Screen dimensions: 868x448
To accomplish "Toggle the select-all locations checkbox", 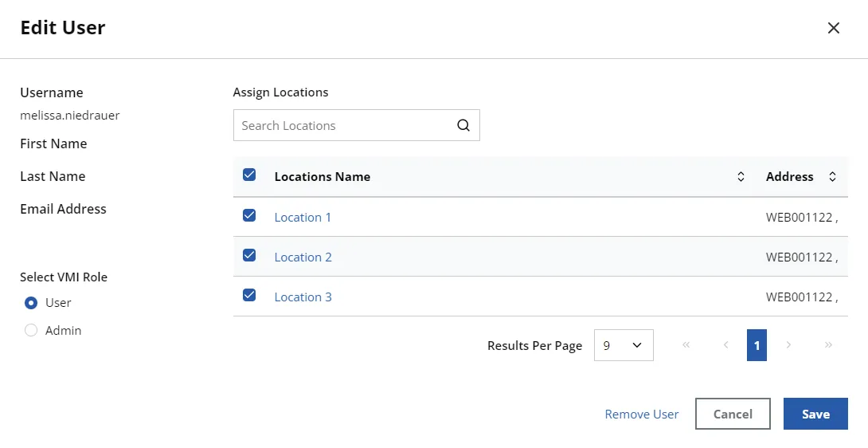I will 249,175.
